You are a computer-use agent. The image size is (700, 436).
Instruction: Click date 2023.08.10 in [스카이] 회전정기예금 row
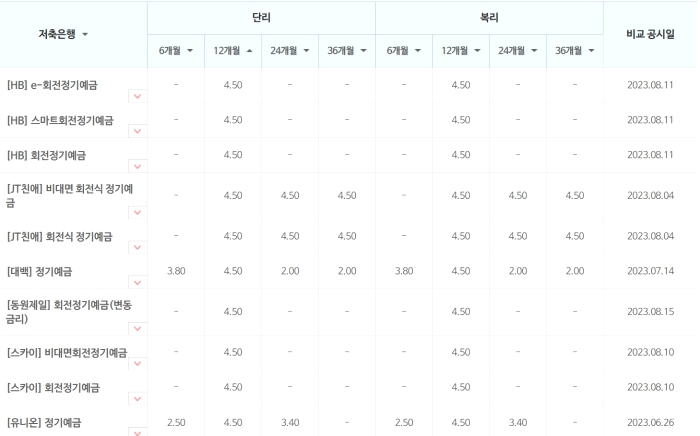650,387
